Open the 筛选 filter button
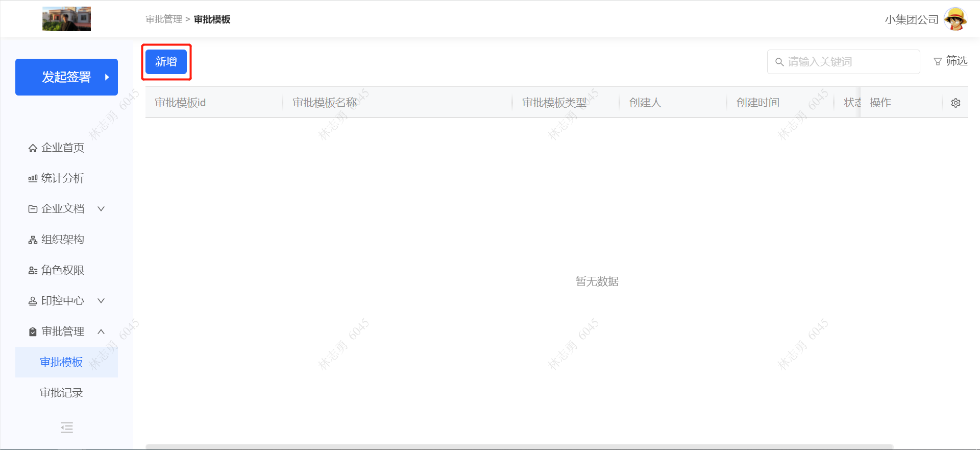980x450 pixels. pos(950,61)
